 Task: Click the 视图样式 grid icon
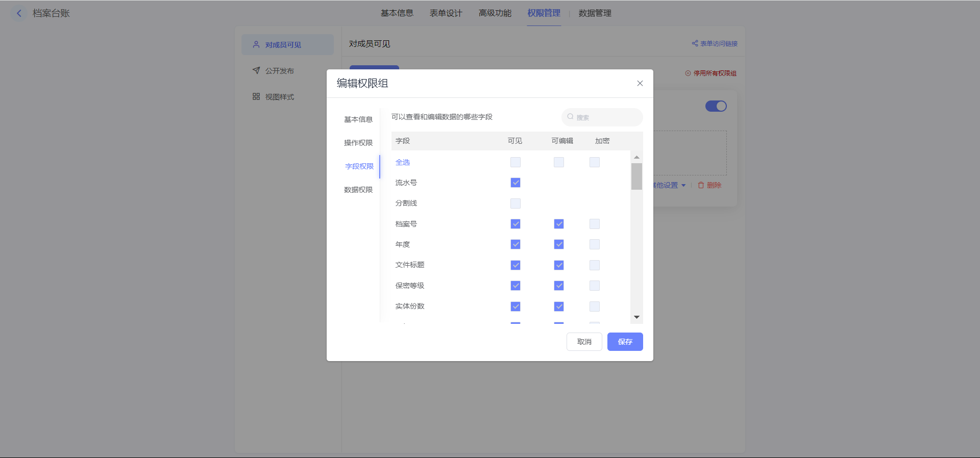256,96
